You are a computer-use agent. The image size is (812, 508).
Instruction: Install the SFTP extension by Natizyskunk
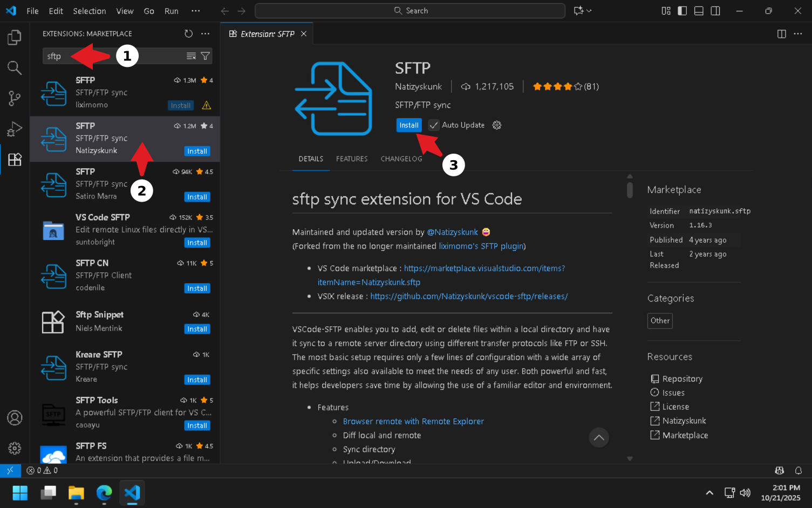click(x=408, y=125)
